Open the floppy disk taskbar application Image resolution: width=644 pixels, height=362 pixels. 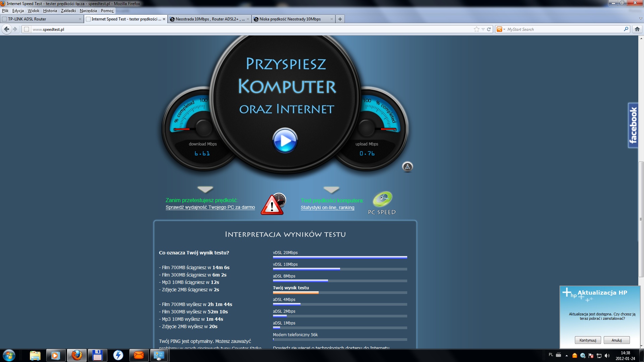click(97, 355)
